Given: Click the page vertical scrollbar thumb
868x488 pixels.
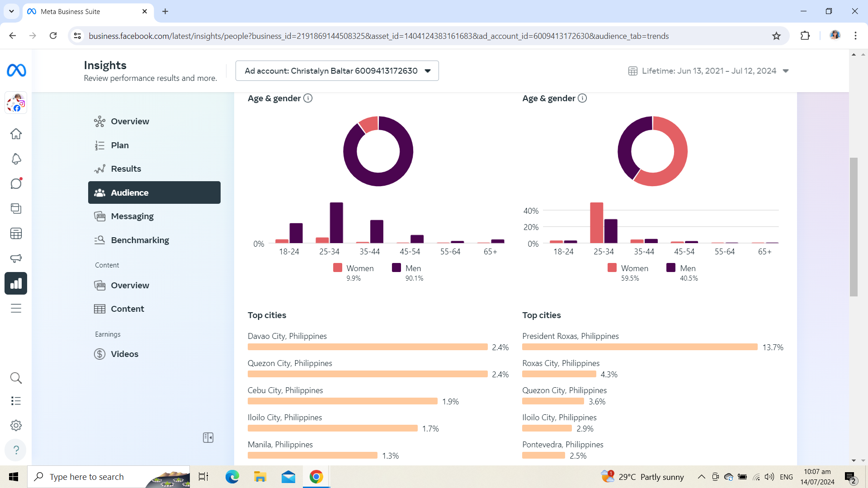Looking at the screenshot, I should pos(854,227).
